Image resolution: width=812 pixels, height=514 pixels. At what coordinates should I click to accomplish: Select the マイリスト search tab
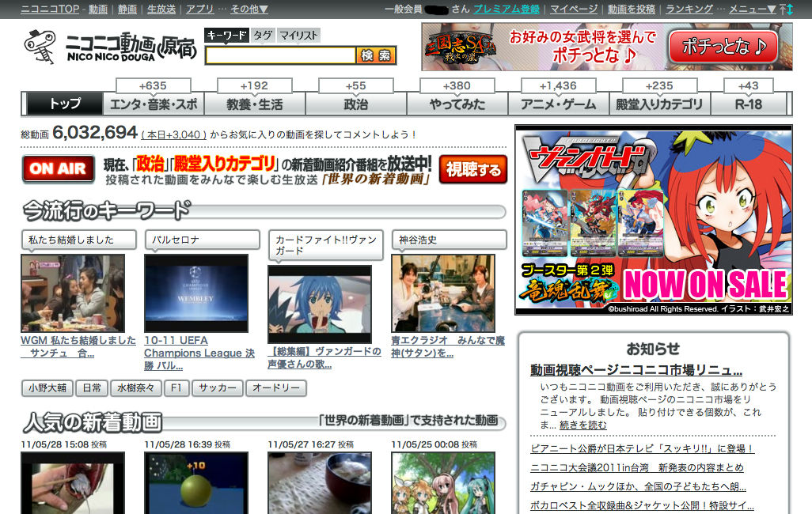pyautogui.click(x=298, y=36)
